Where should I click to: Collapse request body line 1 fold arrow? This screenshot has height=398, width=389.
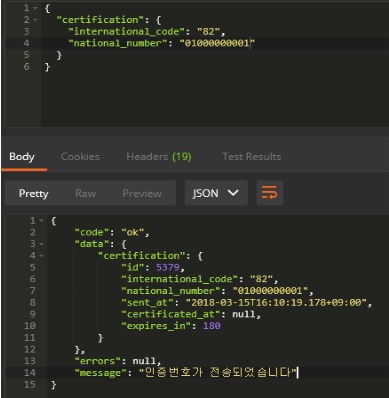click(35, 8)
